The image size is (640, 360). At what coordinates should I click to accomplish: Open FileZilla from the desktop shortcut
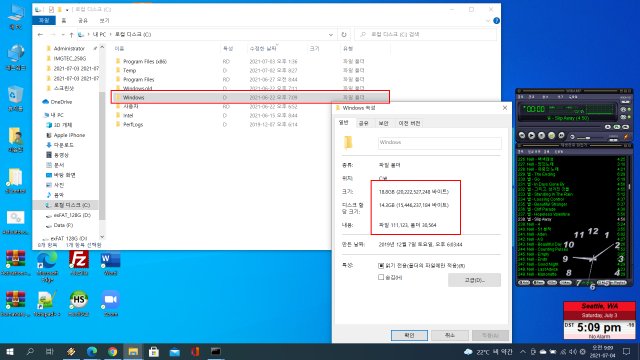tap(79, 262)
